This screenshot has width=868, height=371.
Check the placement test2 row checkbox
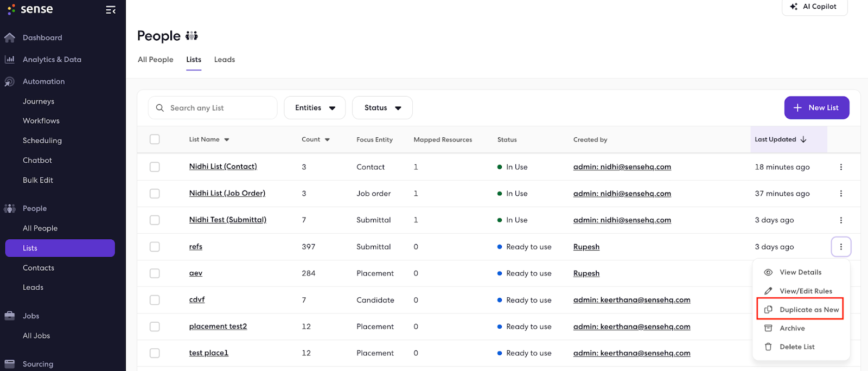(x=155, y=327)
